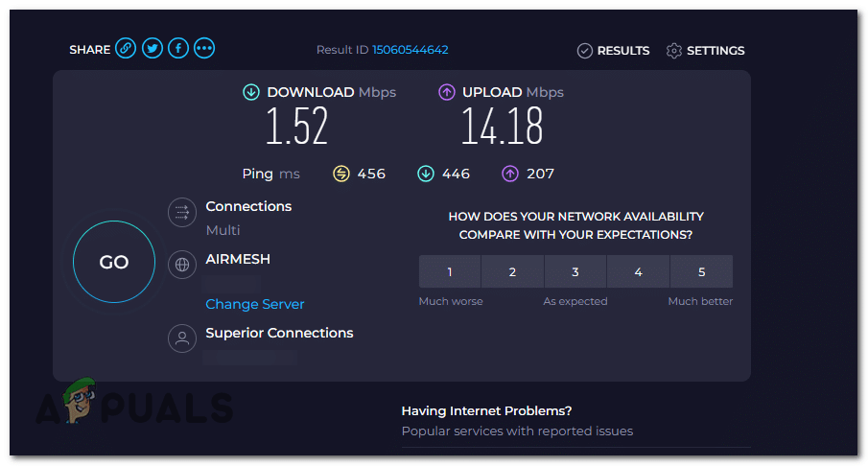Share result on Facebook
The image size is (868, 466).
point(177,49)
